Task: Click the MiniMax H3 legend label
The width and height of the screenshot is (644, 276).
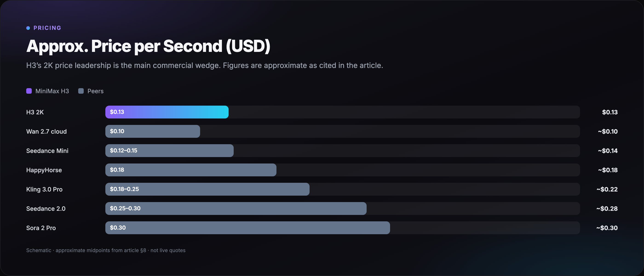Action: coord(52,91)
